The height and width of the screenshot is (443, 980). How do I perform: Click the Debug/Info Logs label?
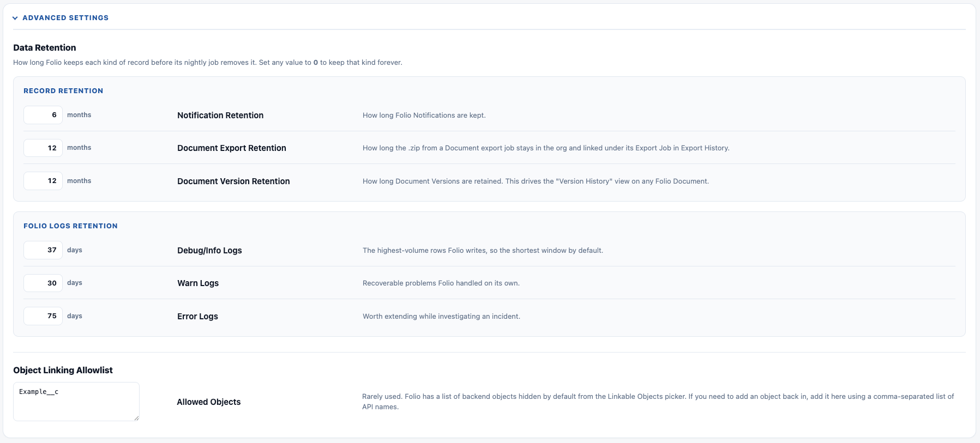[209, 251]
